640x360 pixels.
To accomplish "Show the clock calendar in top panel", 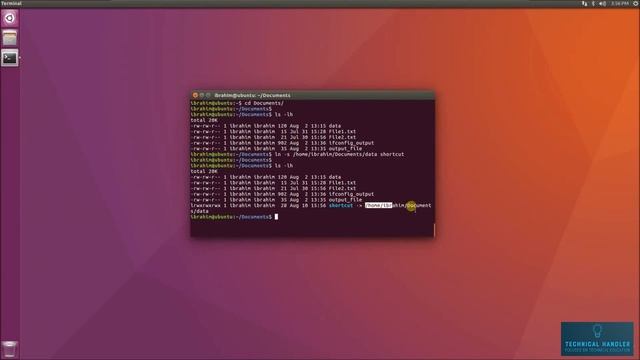I will [x=620, y=3].
